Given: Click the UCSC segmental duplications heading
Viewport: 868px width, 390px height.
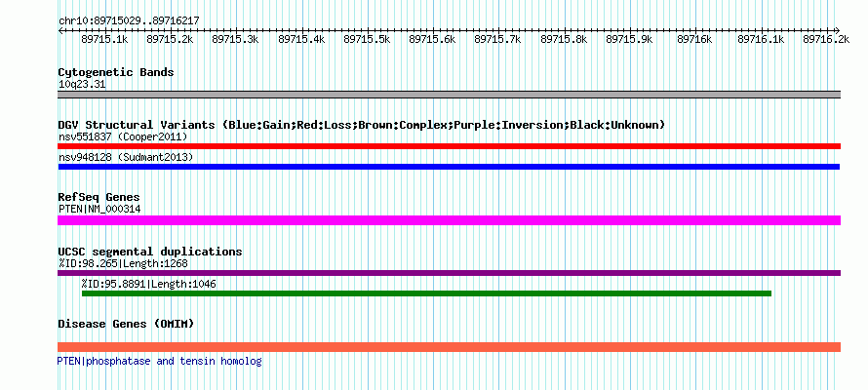Looking at the screenshot, I should (150, 252).
